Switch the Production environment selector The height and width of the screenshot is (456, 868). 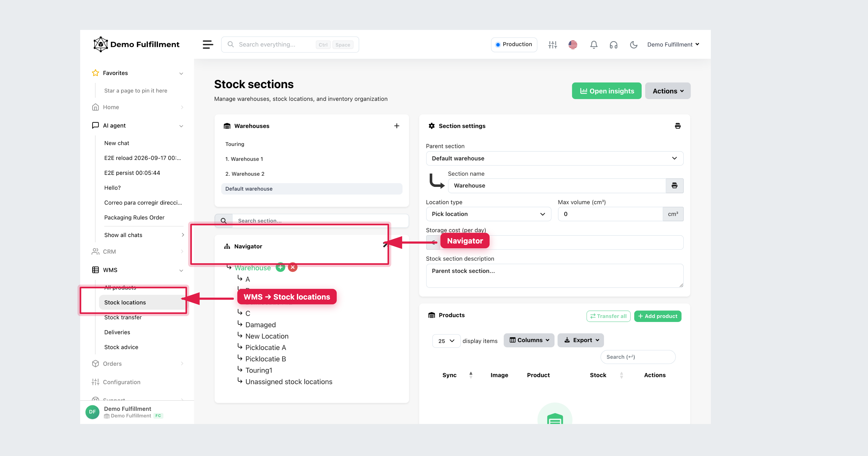coord(514,44)
